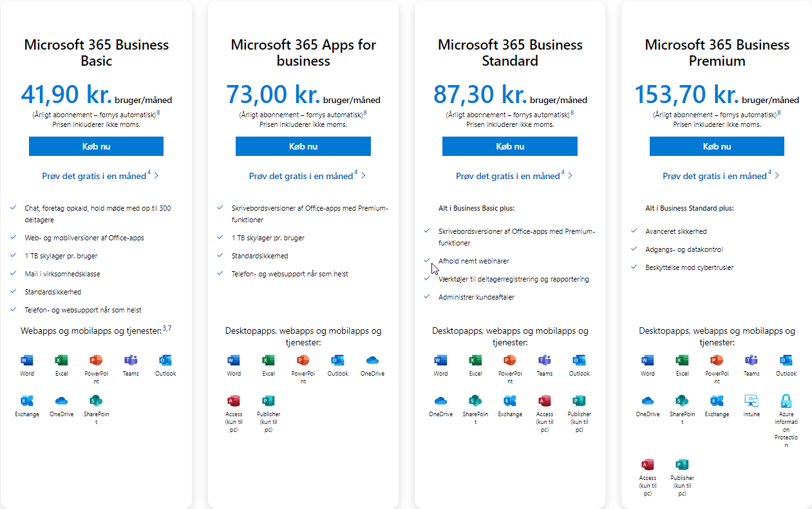Click Køb nu for Business Basic

coord(96,146)
